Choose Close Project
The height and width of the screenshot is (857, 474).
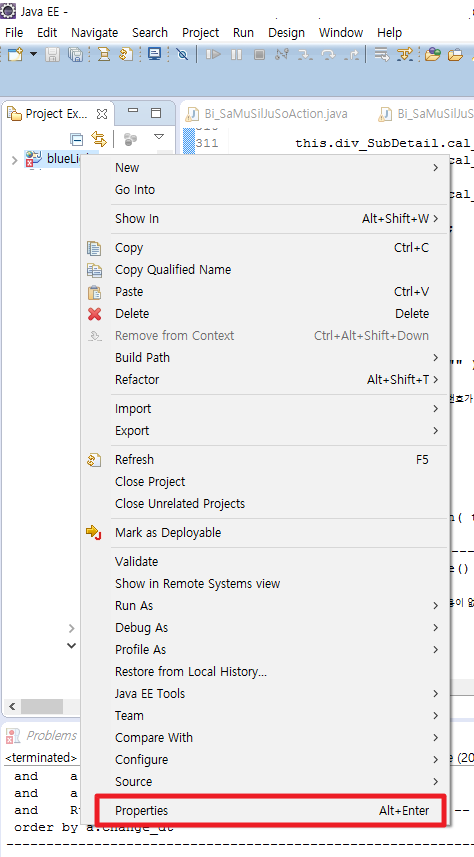(265, 482)
